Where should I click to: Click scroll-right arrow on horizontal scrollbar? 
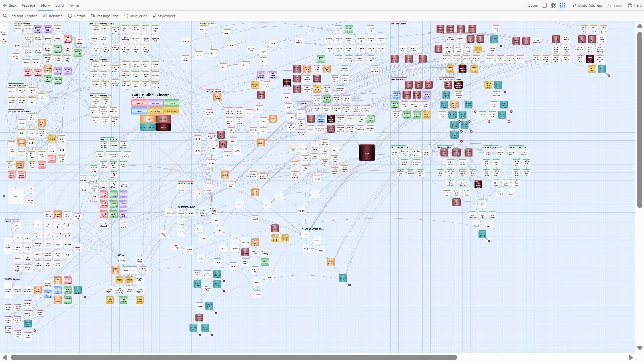tap(630, 358)
